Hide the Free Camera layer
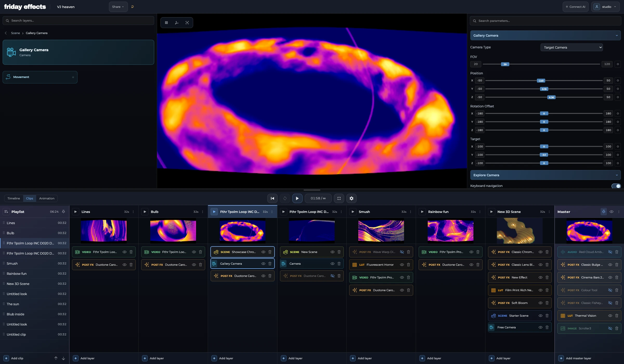This screenshot has height=364, width=624. click(541, 327)
